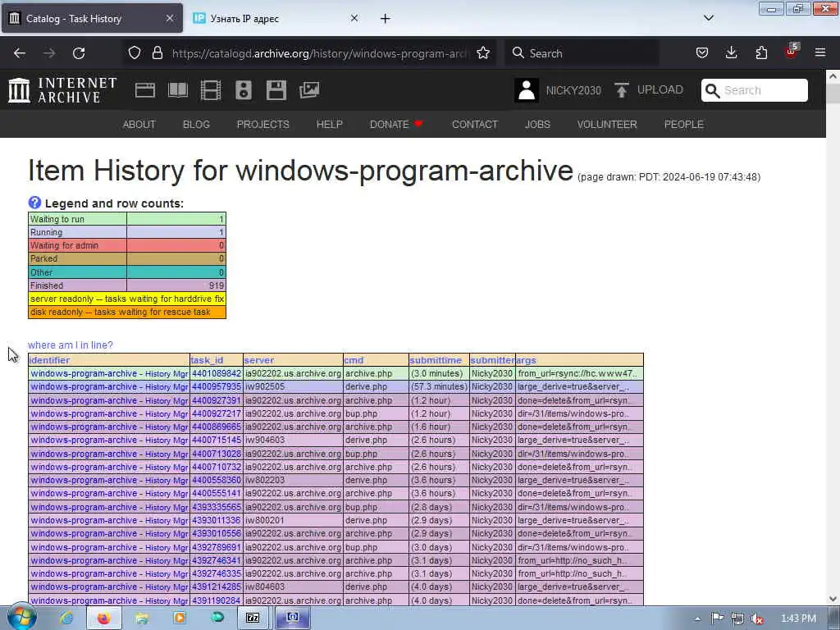
Task: Click the UPLOAD arrow icon
Action: [622, 90]
